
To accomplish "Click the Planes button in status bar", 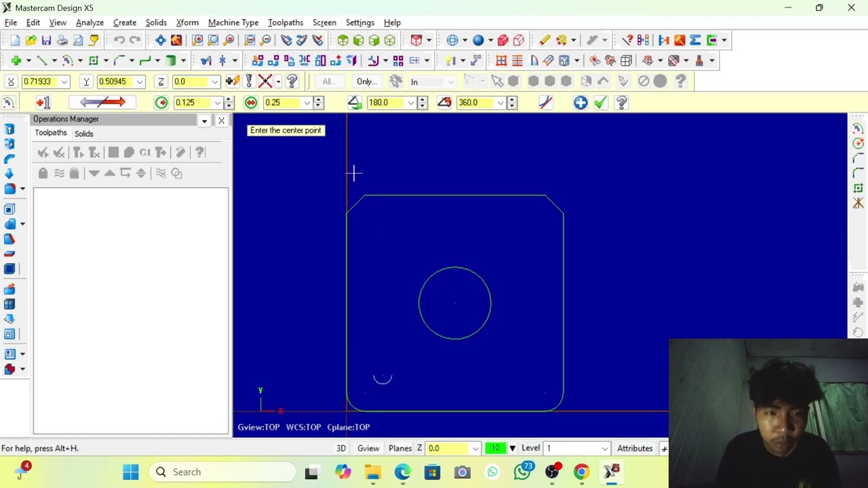I will tap(400, 448).
